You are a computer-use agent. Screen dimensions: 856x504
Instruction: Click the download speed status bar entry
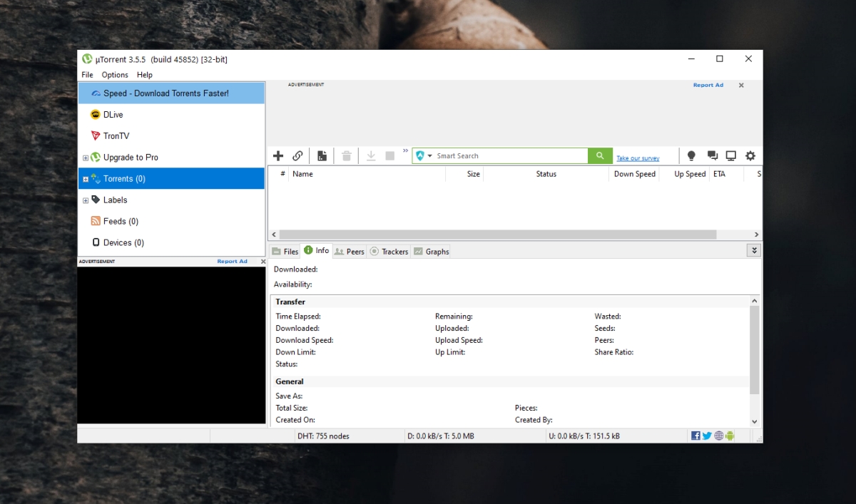click(440, 436)
